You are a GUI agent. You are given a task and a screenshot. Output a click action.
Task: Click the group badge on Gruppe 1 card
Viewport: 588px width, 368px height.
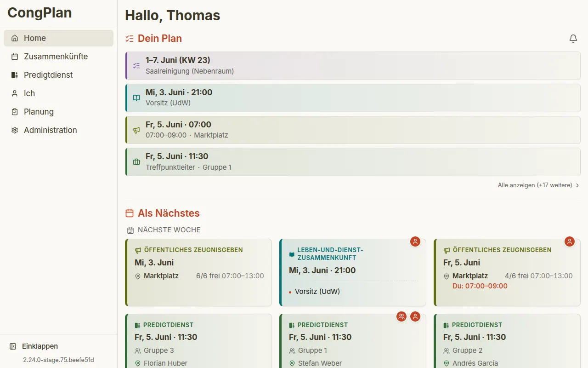coord(401,316)
